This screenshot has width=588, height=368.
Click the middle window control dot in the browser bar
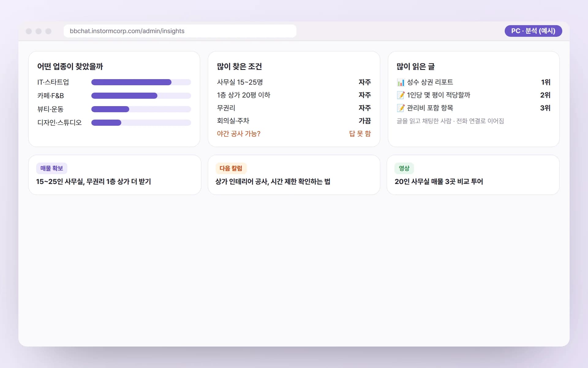pyautogui.click(x=39, y=31)
